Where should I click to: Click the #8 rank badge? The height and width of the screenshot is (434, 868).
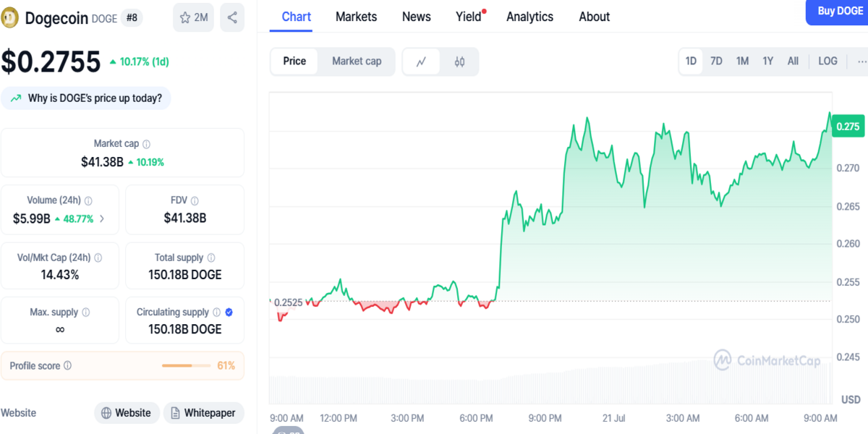point(132,18)
